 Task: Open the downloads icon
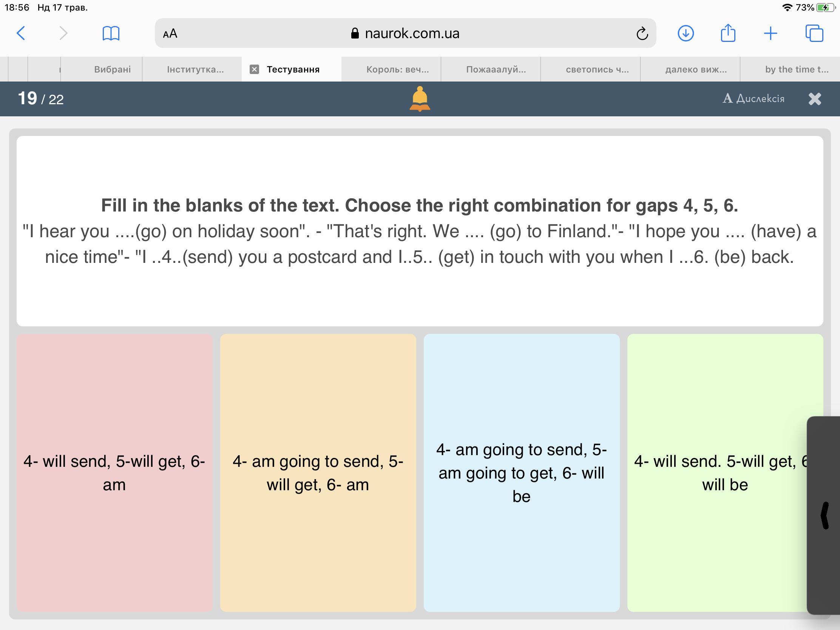point(686,33)
